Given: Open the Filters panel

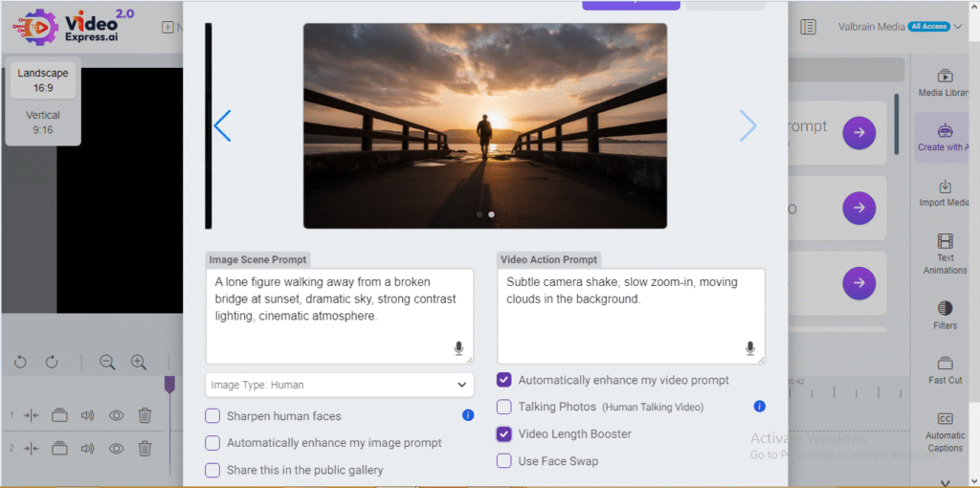Looking at the screenshot, I should point(945,316).
